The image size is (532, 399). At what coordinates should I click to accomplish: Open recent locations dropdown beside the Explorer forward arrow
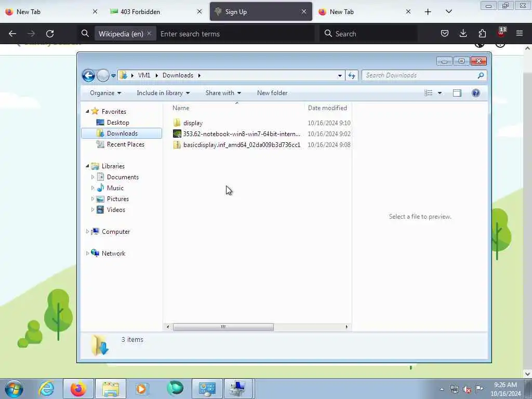coord(113,76)
